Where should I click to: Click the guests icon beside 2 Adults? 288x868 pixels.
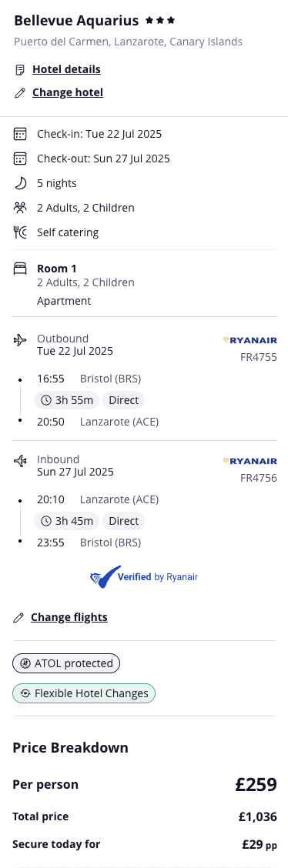pos(20,208)
